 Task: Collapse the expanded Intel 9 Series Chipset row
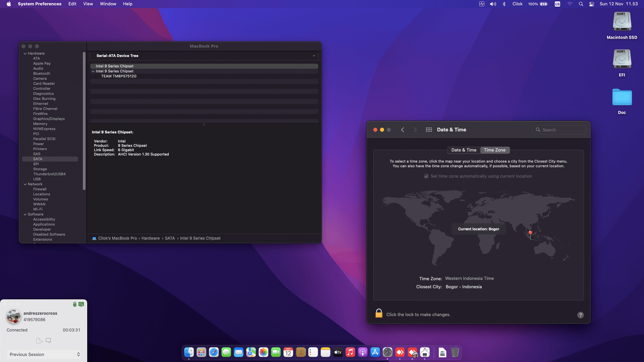pos(93,71)
